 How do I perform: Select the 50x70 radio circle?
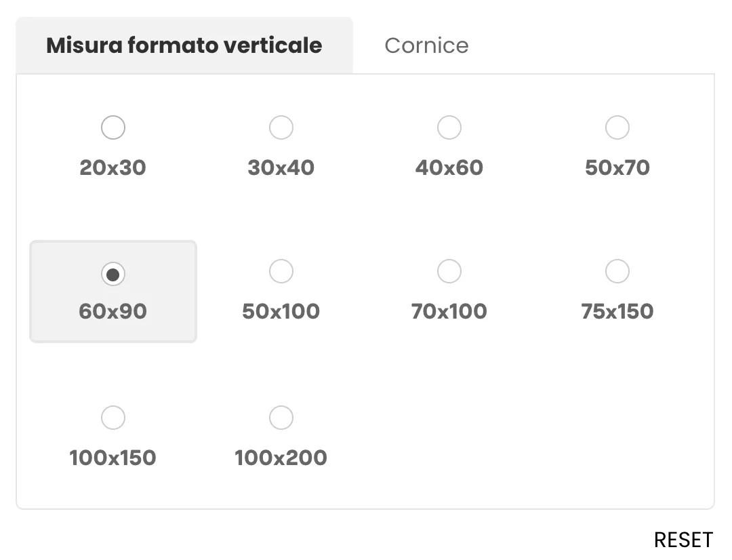617,127
